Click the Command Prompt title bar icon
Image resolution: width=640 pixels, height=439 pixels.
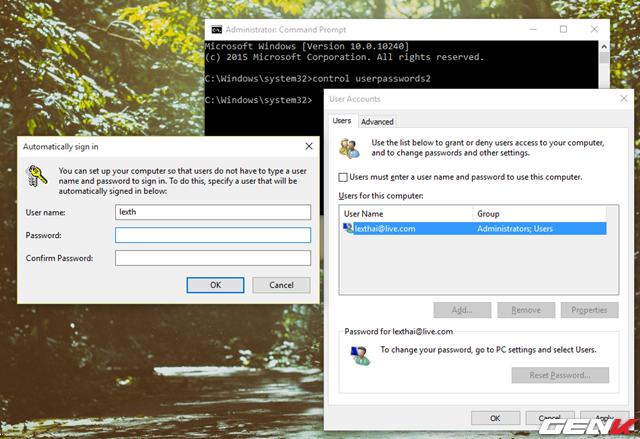216,29
